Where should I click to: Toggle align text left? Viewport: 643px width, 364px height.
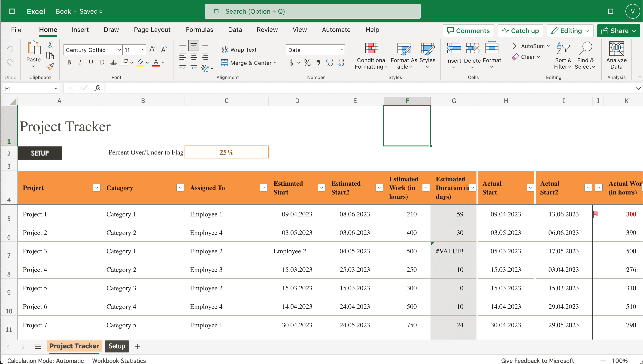pos(182,57)
